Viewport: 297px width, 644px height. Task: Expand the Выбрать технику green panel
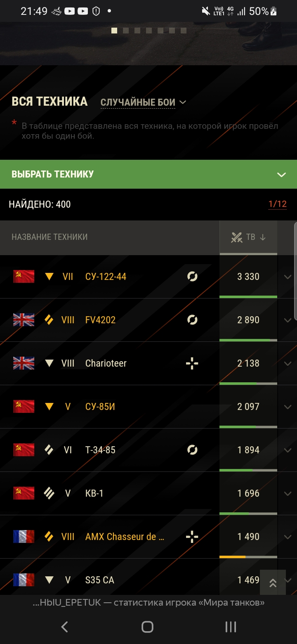pos(148,174)
